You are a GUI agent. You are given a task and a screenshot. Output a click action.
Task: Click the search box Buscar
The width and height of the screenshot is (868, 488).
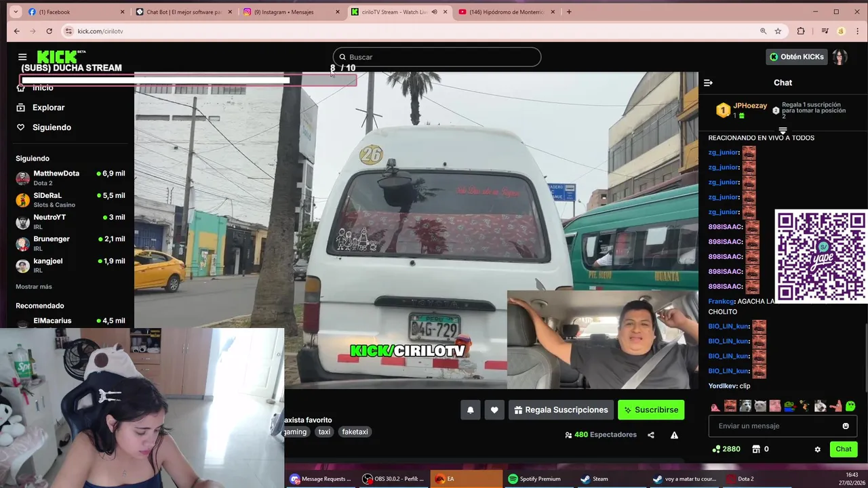[437, 57]
